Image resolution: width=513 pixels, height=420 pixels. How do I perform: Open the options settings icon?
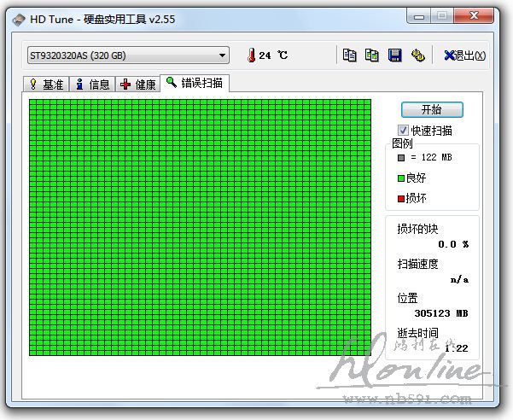tap(417, 55)
